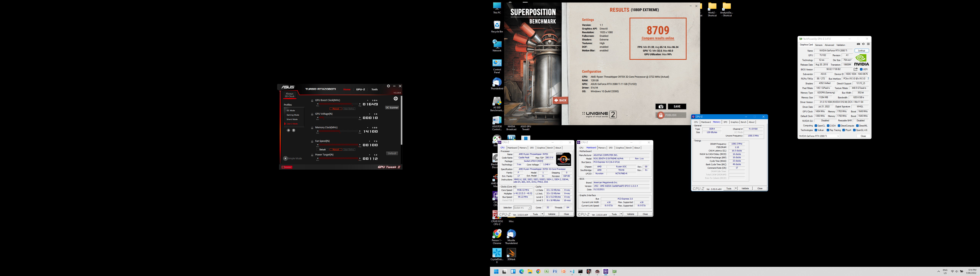Click SAVE in Superposition results

click(677, 106)
